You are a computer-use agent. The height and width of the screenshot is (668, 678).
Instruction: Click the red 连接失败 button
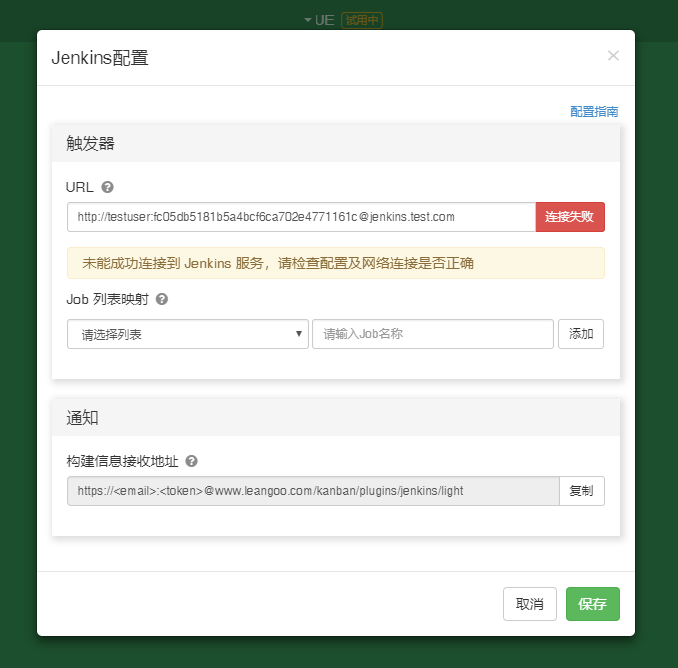tap(570, 217)
